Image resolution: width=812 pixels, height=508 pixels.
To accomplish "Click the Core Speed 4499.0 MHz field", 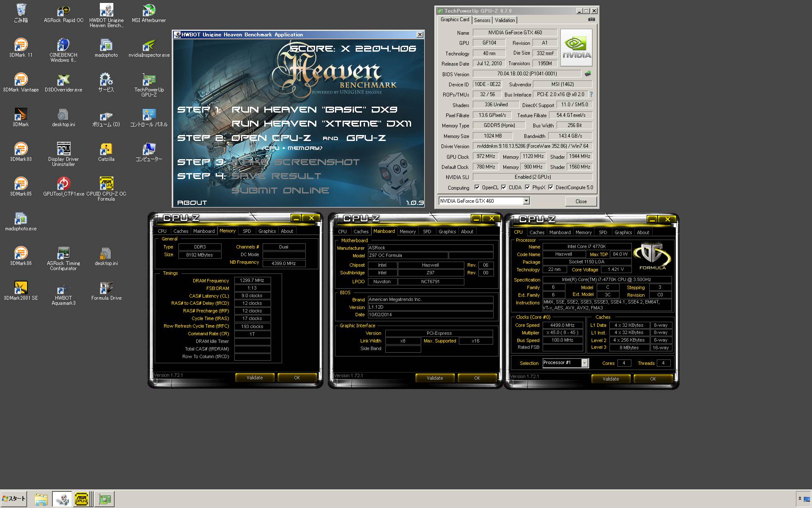I will tap(562, 325).
